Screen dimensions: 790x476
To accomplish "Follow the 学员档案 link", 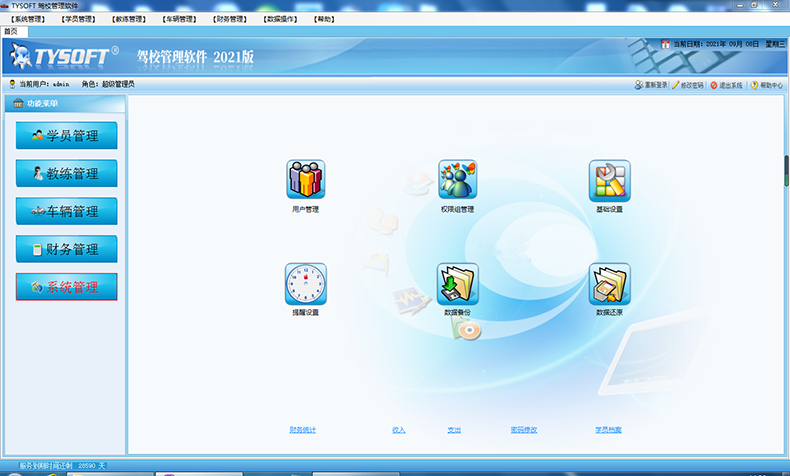I will tap(608, 429).
